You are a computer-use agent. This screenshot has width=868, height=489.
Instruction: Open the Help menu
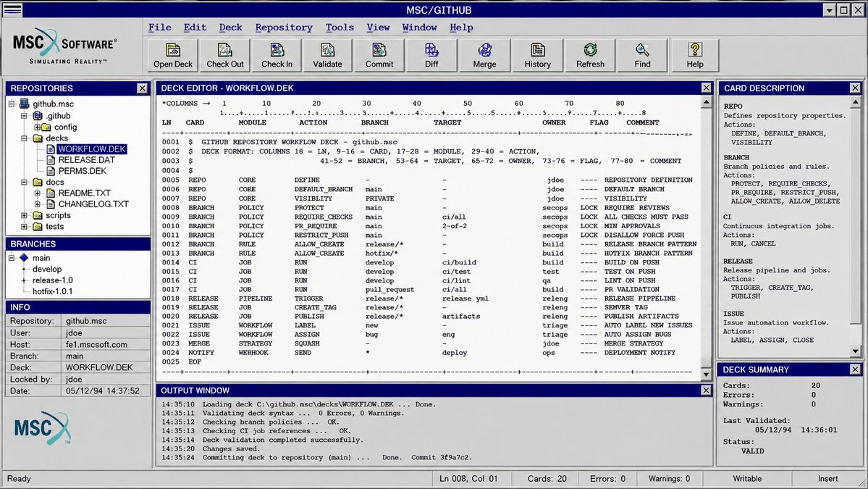(x=461, y=27)
